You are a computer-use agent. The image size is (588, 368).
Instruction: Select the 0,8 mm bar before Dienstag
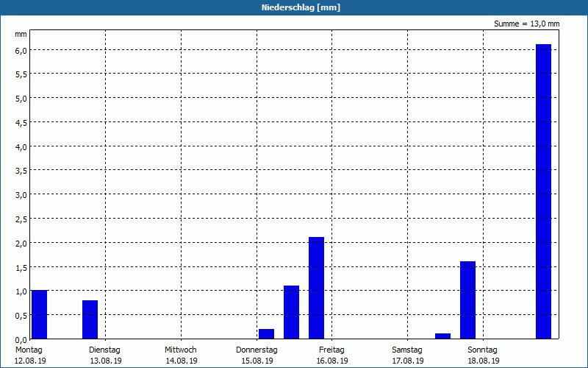coord(90,319)
